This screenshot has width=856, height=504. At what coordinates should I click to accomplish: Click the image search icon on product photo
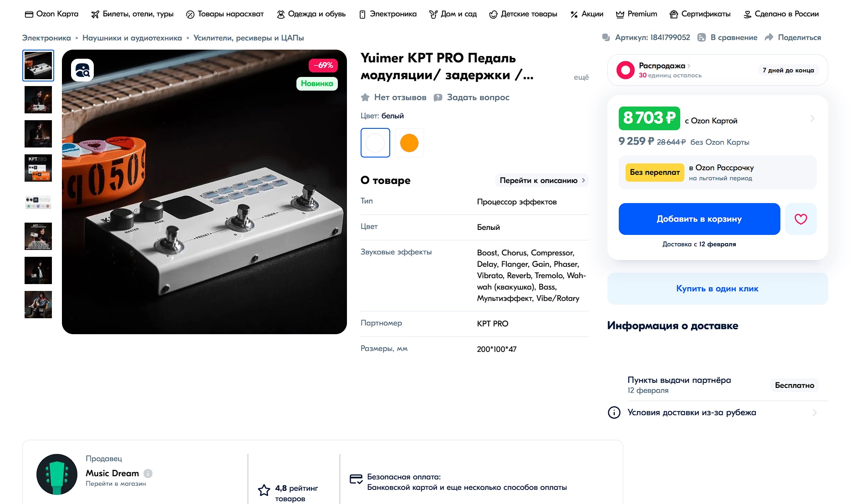tap(82, 70)
